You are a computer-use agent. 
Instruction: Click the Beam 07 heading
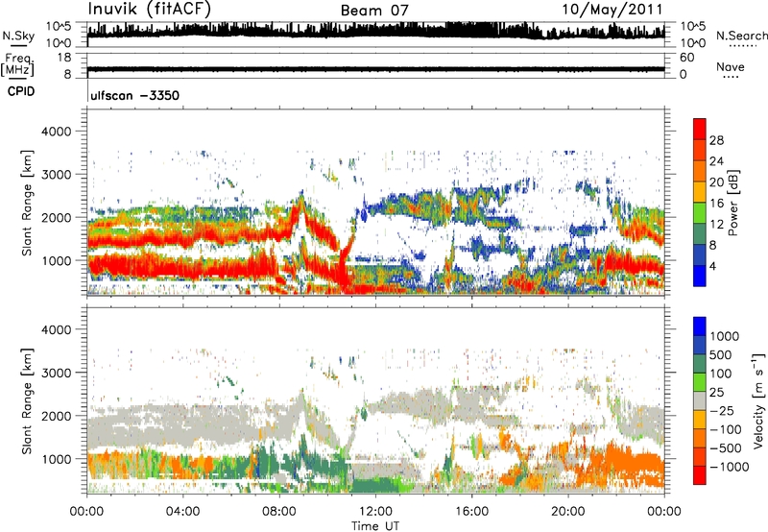374,11
